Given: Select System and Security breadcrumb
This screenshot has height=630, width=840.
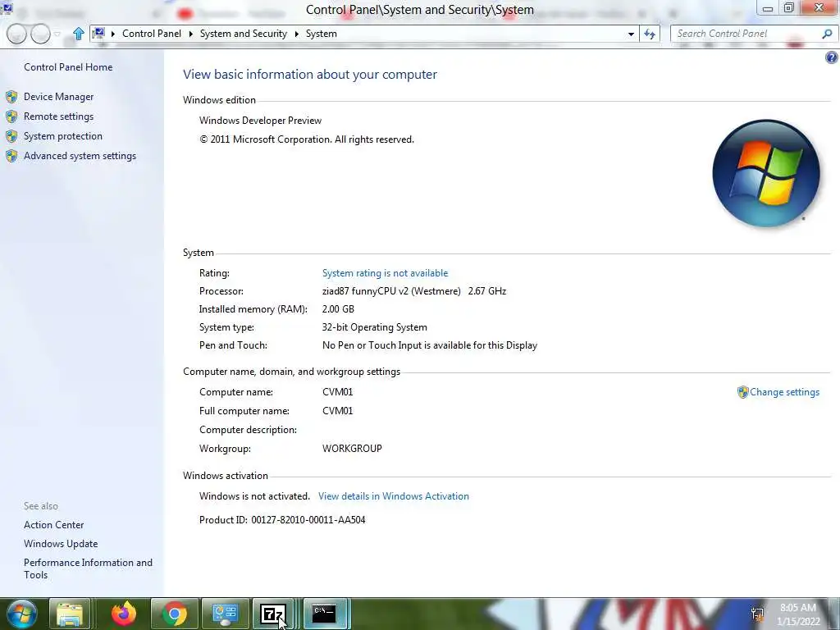Looking at the screenshot, I should coord(243,34).
